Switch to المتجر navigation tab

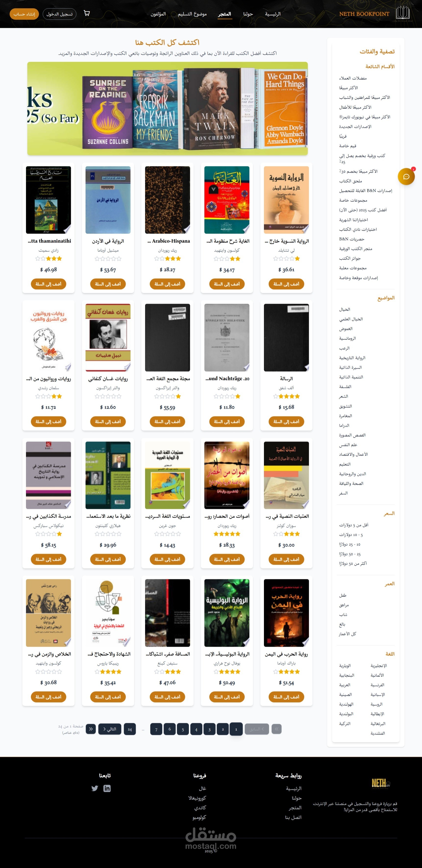pyautogui.click(x=224, y=14)
